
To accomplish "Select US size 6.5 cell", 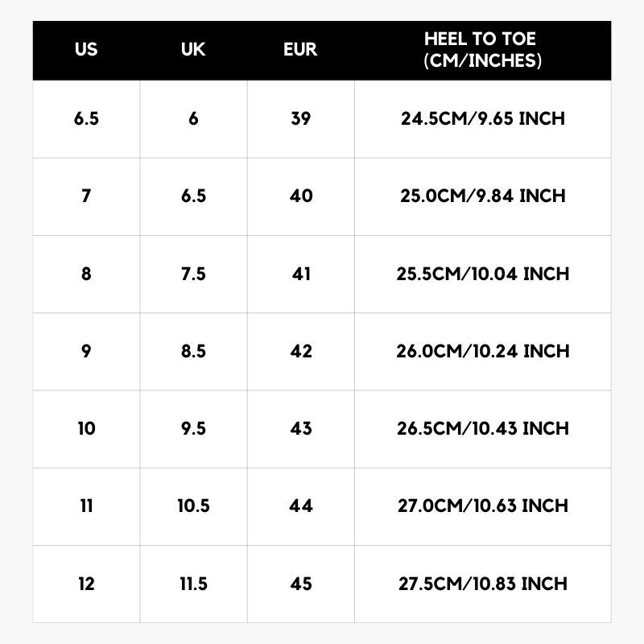I will click(86, 118).
